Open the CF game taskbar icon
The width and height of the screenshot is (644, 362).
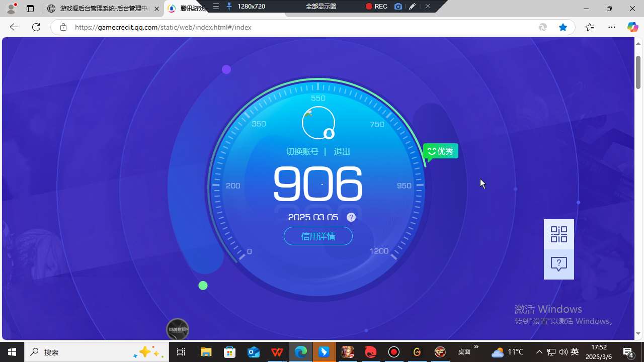click(440, 352)
